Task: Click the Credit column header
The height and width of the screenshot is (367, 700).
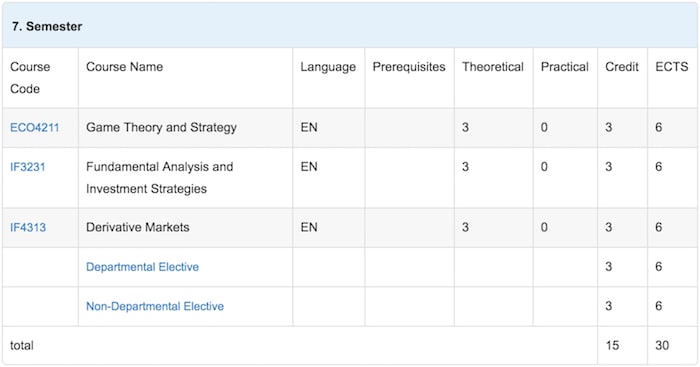Action: (x=622, y=67)
